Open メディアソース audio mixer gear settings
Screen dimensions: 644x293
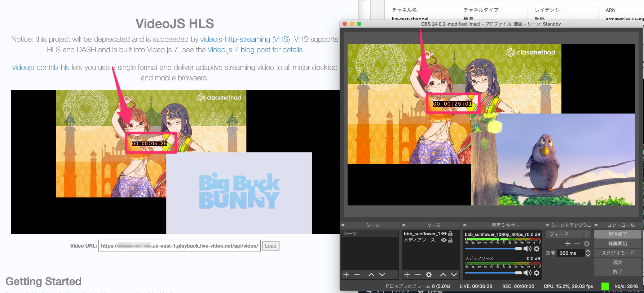(537, 273)
